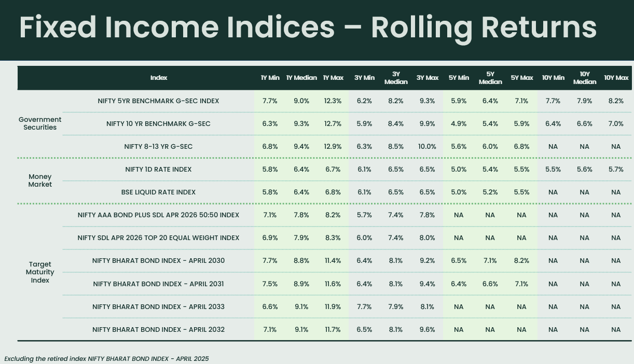Viewport: 634px width, 364px height.
Task: Select NIFTY BHARAT BOND INDEX - APRIL 2033 label
Action: coord(158,306)
